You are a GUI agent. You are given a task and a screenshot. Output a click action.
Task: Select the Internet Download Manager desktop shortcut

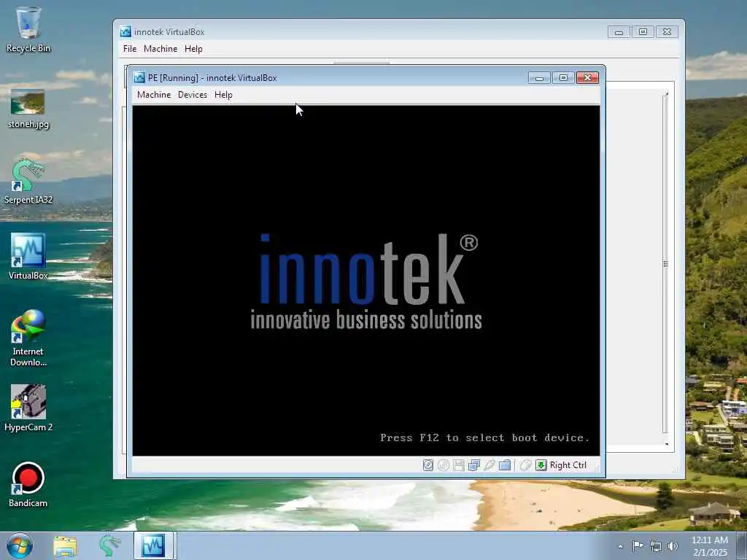pyautogui.click(x=28, y=338)
